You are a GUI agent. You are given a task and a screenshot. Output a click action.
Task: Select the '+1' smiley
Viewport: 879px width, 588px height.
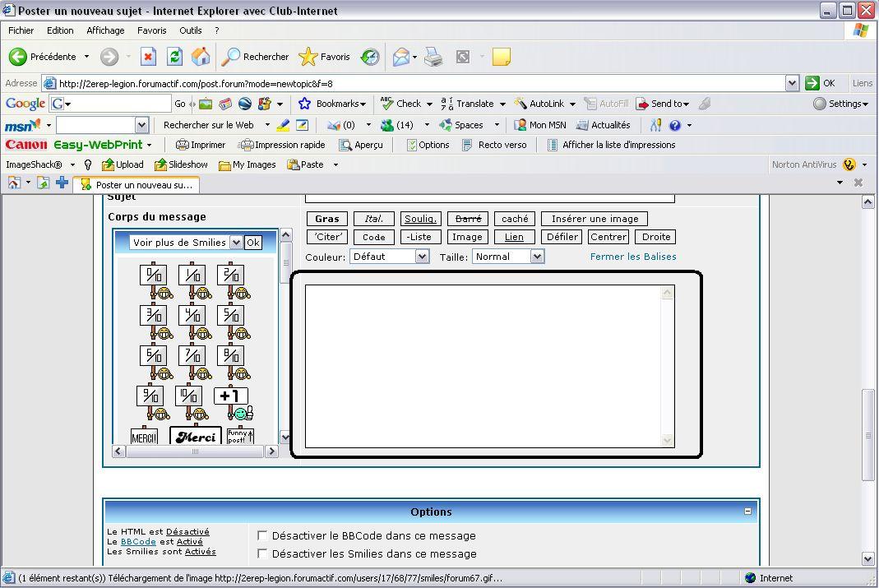pos(231,402)
